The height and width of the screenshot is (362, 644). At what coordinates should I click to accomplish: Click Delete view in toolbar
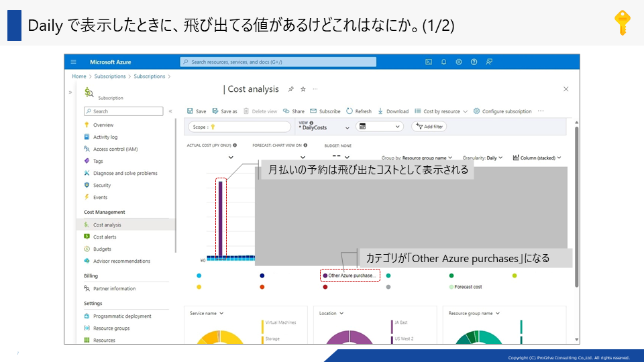coord(260,111)
